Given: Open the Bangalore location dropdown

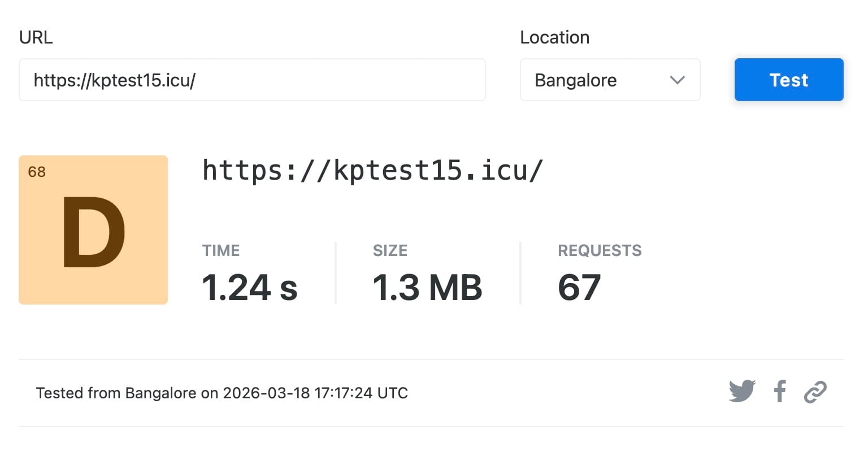Looking at the screenshot, I should click(x=609, y=80).
